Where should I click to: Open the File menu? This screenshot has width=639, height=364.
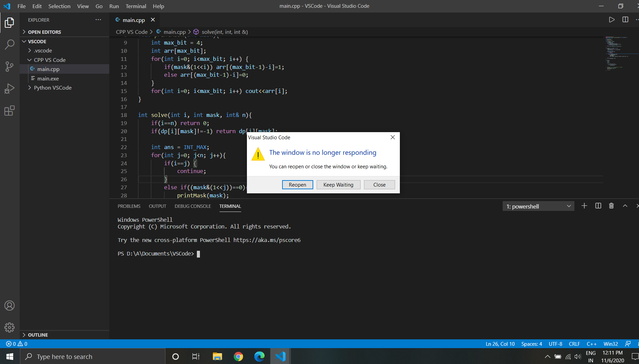[21, 6]
